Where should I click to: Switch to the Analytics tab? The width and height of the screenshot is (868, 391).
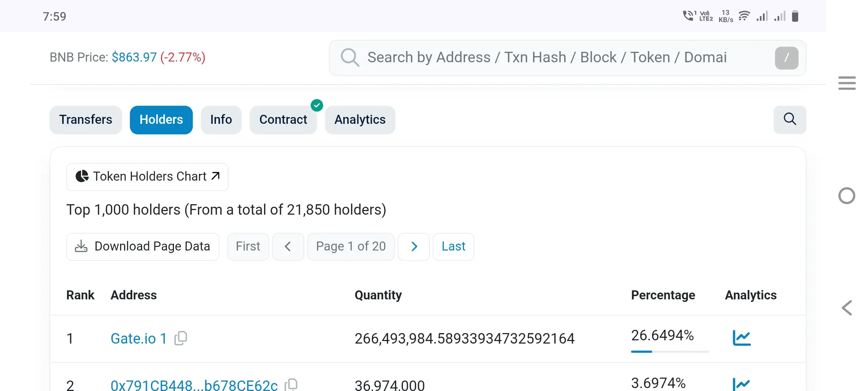coord(360,120)
